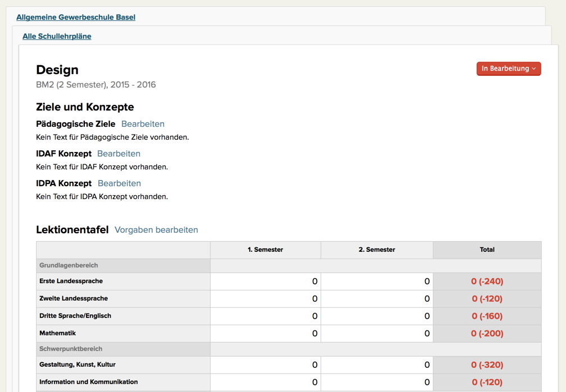Go to Alle Schullehrpläne

pos(57,36)
